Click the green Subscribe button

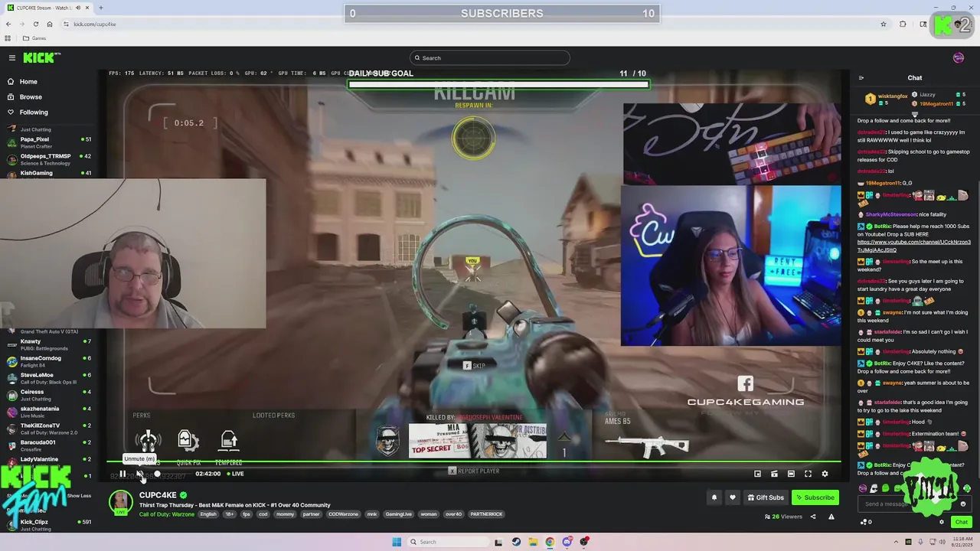tap(815, 497)
